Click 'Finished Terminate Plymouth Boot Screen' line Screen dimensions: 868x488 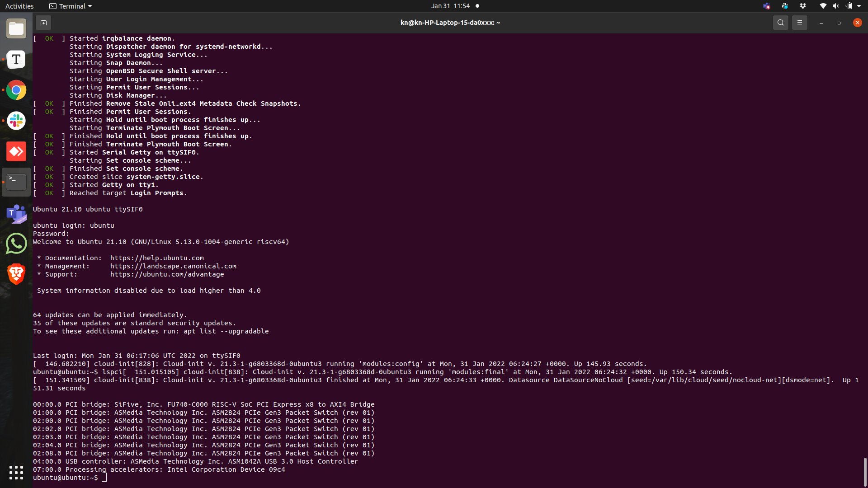point(132,144)
